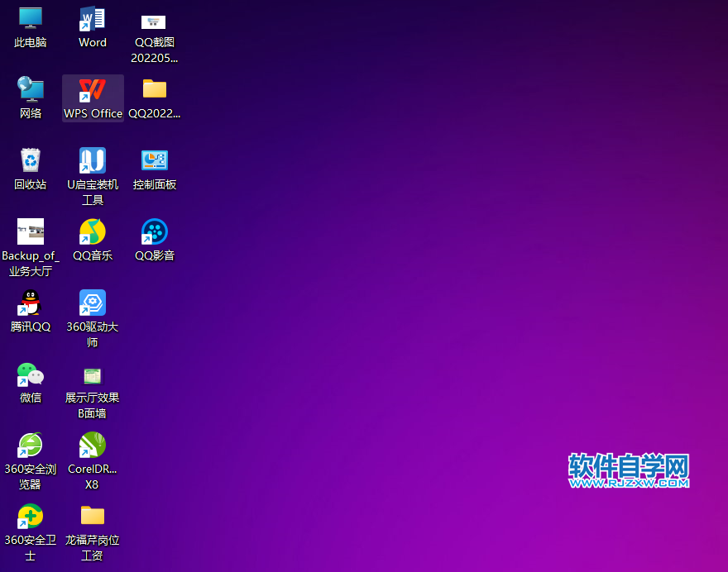Select the WPS Office shortcut icon

coord(93,89)
